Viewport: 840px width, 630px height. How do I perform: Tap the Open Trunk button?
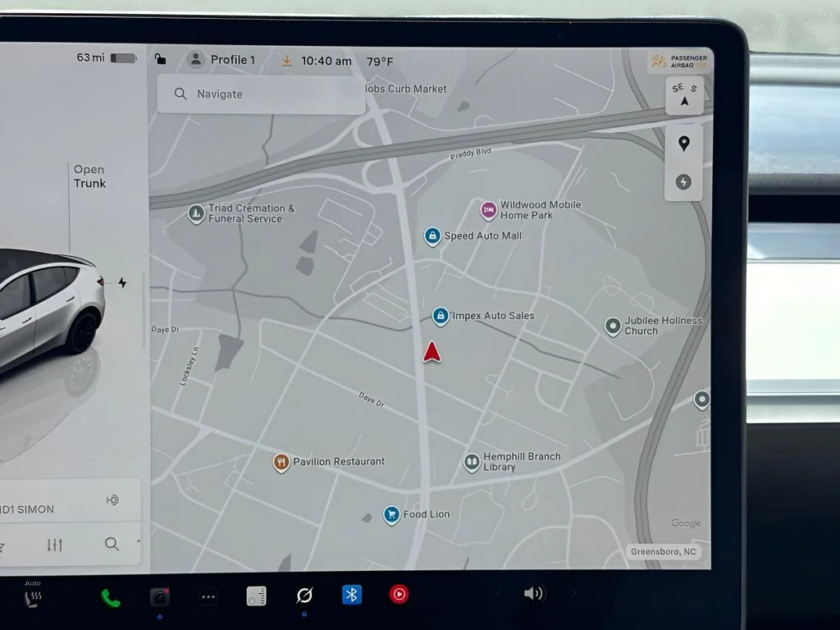[89, 176]
